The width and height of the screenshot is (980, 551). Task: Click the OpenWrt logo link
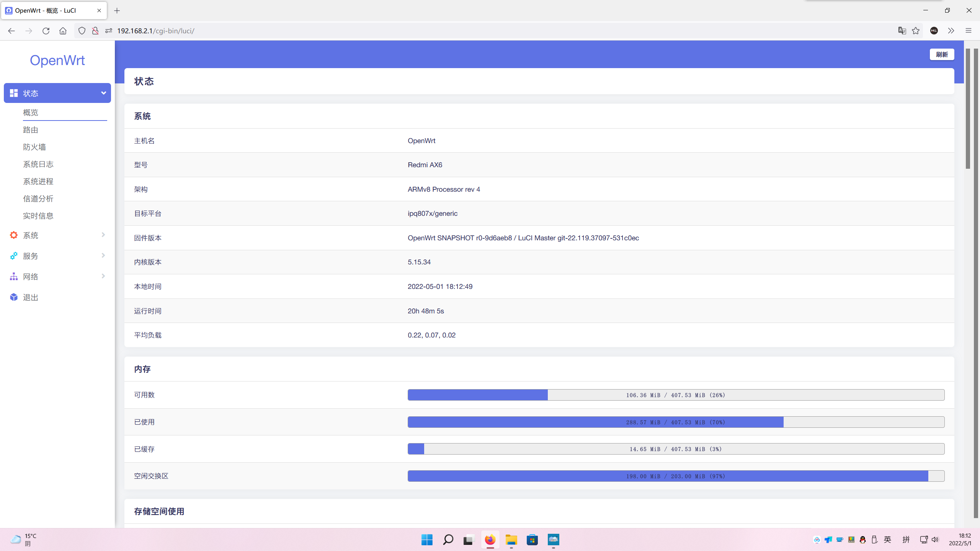[x=57, y=60]
